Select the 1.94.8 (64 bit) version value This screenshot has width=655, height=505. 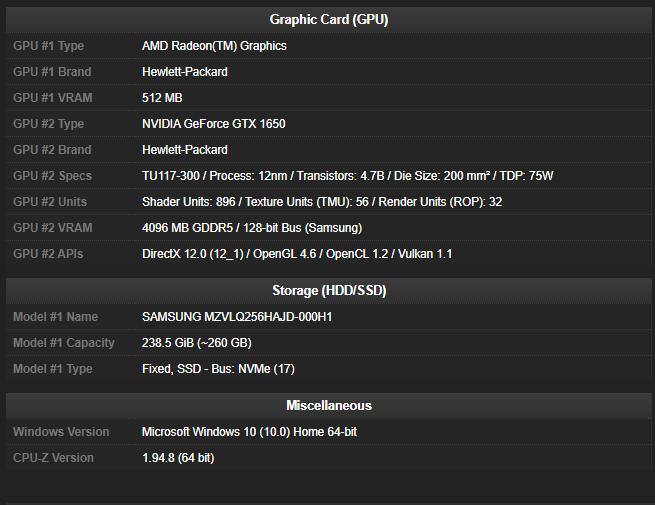pos(178,458)
